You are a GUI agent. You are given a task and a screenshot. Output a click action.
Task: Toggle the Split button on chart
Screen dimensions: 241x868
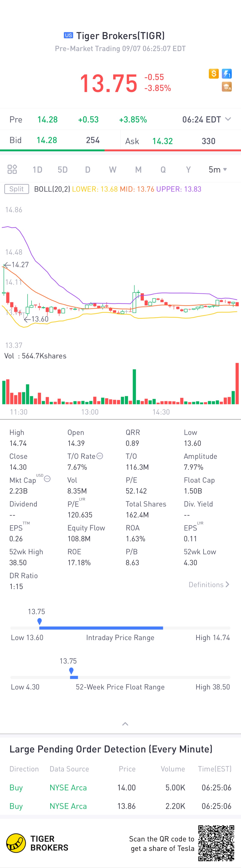[x=16, y=189]
